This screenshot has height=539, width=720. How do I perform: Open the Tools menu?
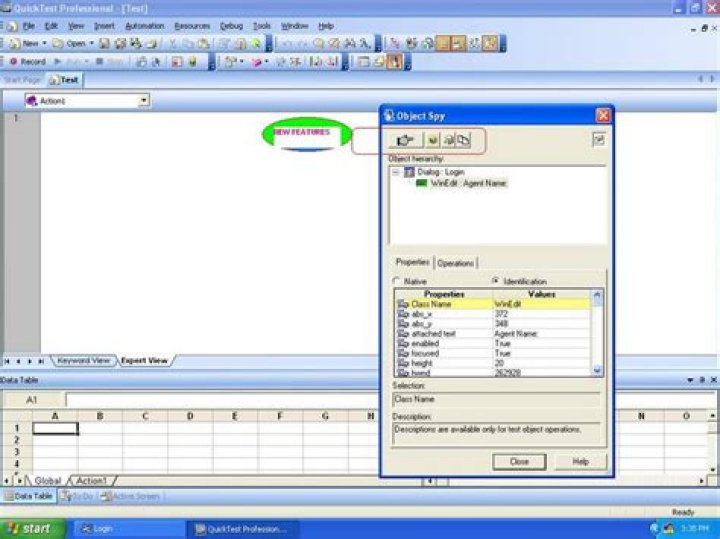click(x=262, y=26)
